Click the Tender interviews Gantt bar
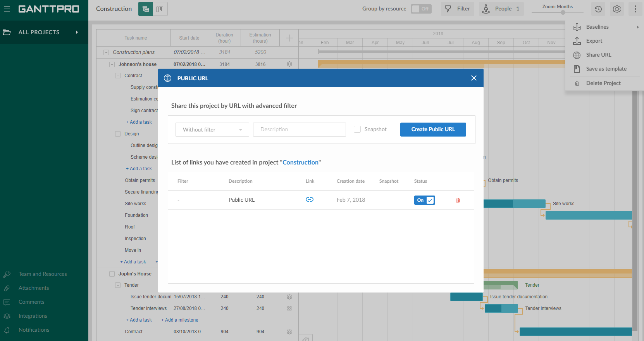 pyautogui.click(x=501, y=308)
